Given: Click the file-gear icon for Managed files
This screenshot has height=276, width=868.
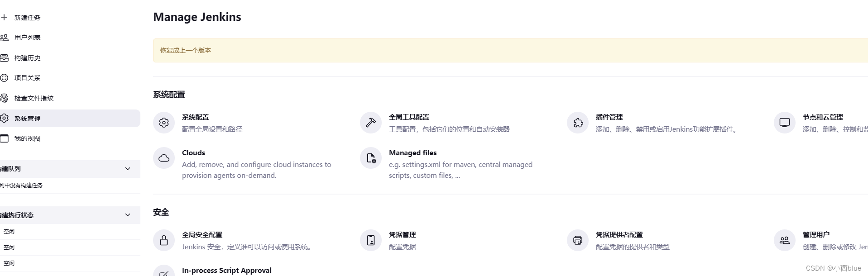Looking at the screenshot, I should pyautogui.click(x=371, y=158).
